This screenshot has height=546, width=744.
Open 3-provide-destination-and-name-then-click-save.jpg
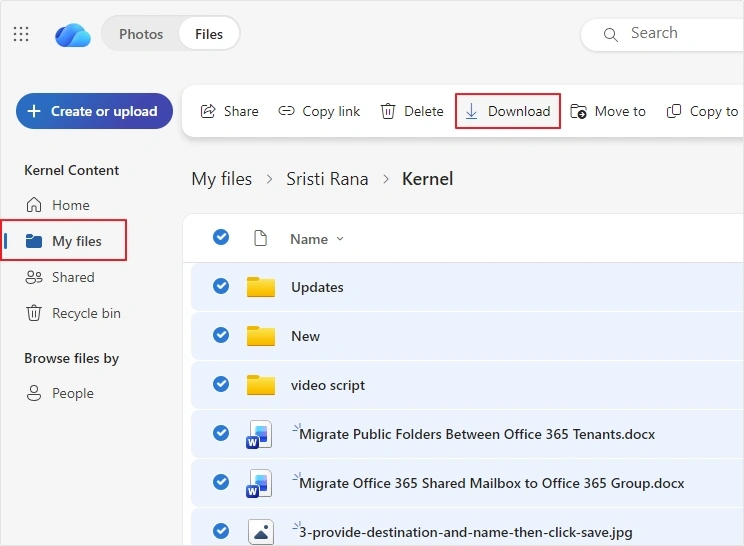click(465, 532)
